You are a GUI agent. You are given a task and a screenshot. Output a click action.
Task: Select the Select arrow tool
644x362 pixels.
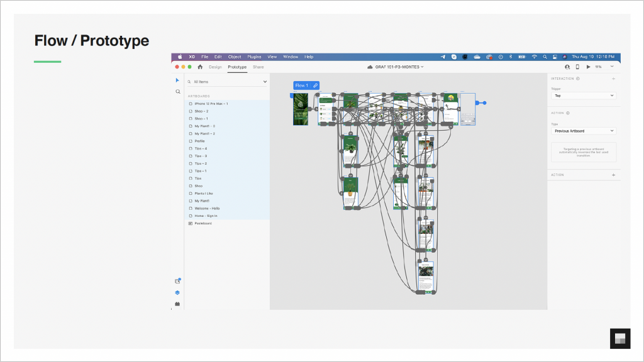tap(177, 80)
